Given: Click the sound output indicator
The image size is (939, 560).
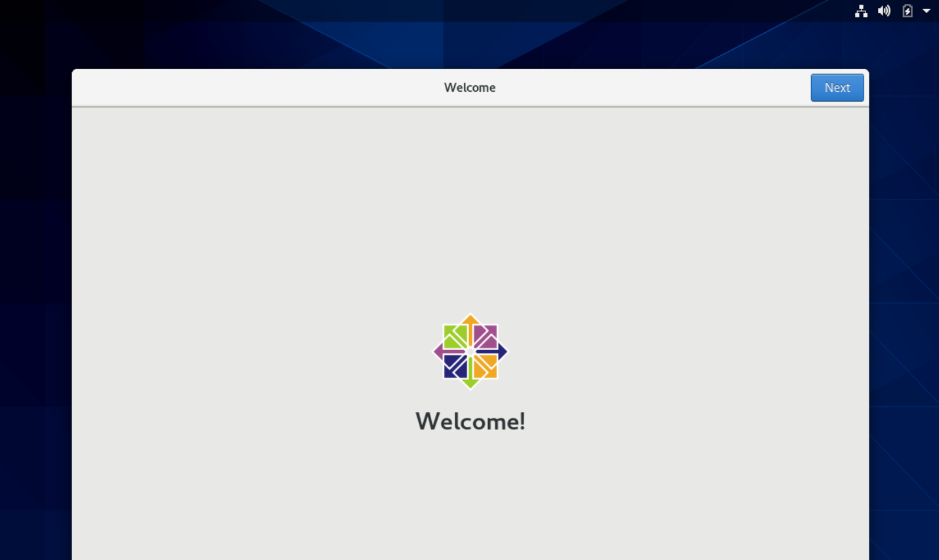Looking at the screenshot, I should click(884, 10).
